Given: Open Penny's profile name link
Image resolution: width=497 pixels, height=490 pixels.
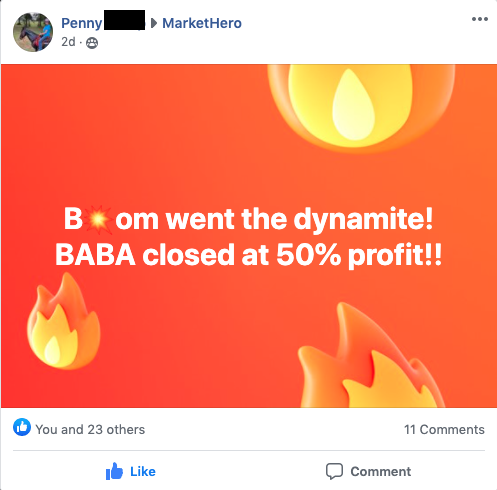Looking at the screenshot, I should pyautogui.click(x=82, y=23).
